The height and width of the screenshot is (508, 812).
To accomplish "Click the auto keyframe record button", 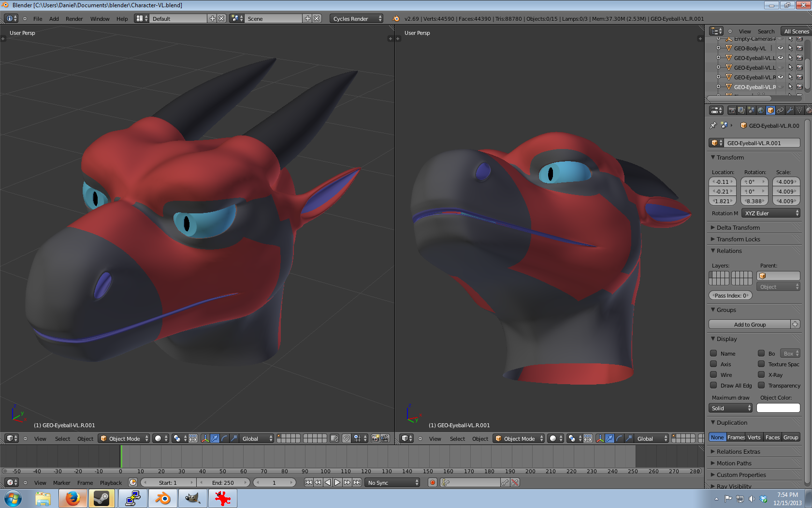I will (x=433, y=482).
